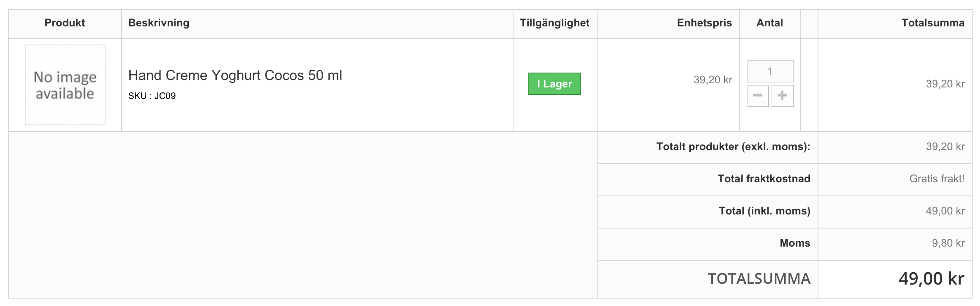
Task: Click the Totalsumma column header
Action: (x=933, y=23)
